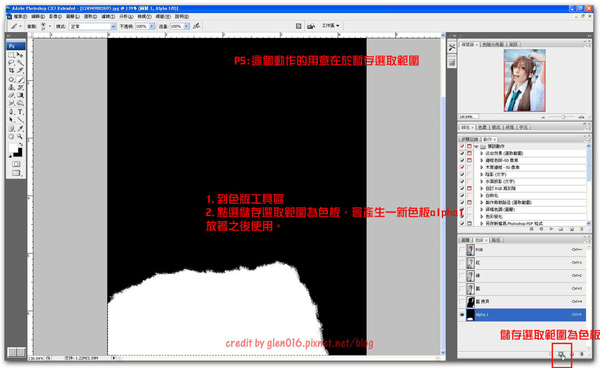
Task: Toggle checkmark for 木質邊框 action
Action: [462, 167]
